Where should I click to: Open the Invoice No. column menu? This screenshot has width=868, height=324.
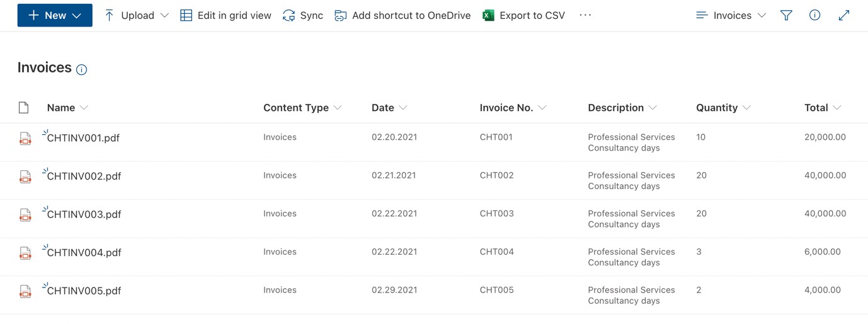coord(513,108)
